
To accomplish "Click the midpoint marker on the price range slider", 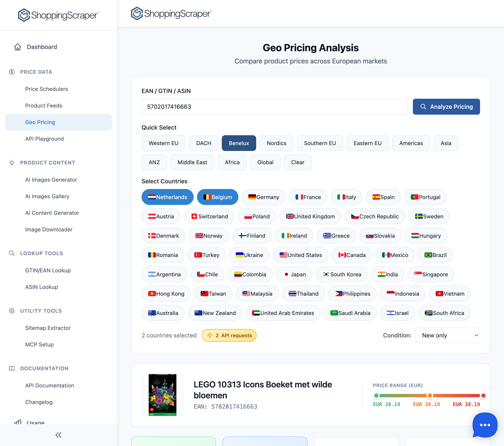I will [x=430, y=395].
